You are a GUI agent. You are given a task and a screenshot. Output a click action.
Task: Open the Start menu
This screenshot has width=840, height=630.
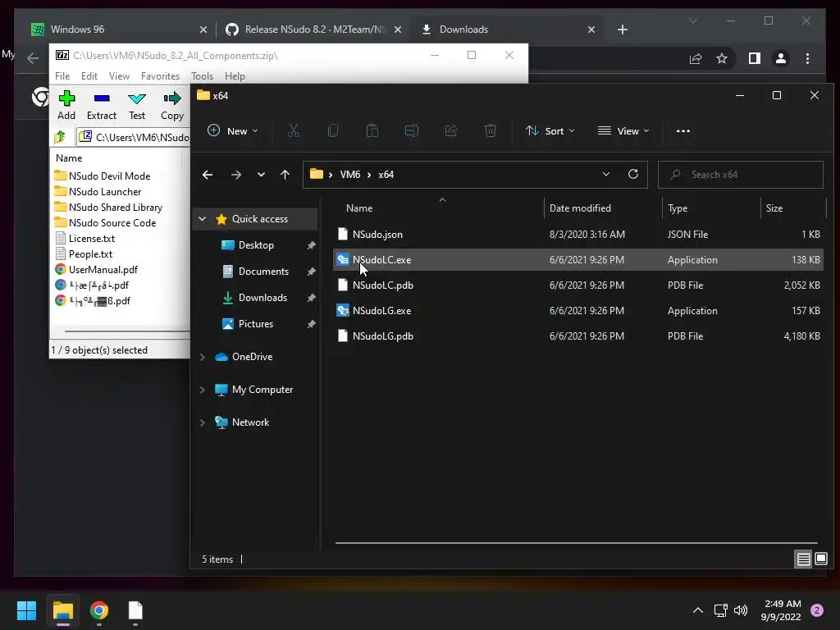pos(26,610)
